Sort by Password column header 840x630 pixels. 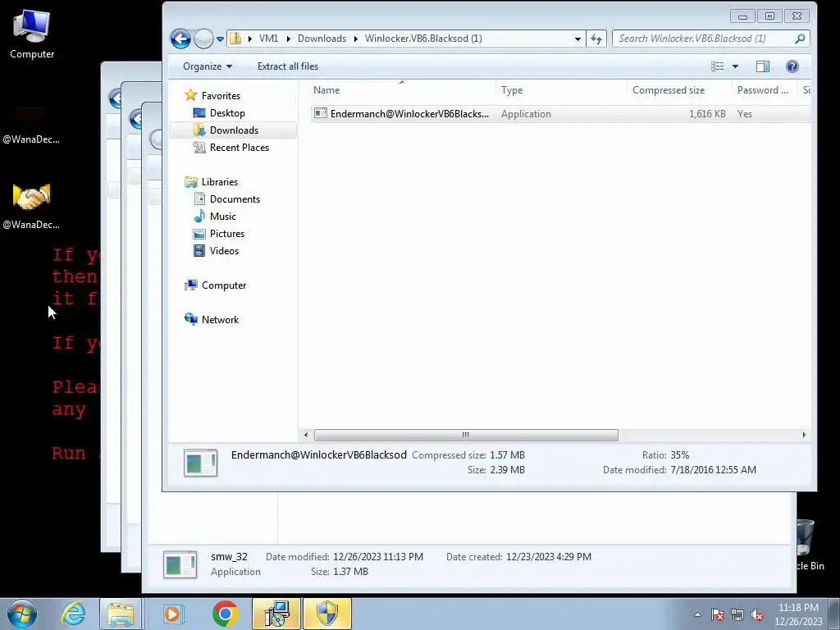pyautogui.click(x=764, y=90)
